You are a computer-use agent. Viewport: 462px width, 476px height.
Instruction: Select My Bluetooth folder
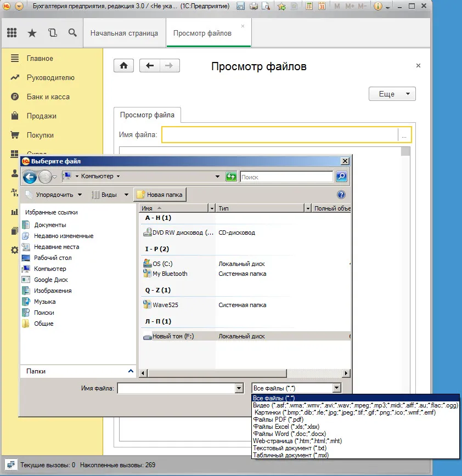(x=170, y=274)
